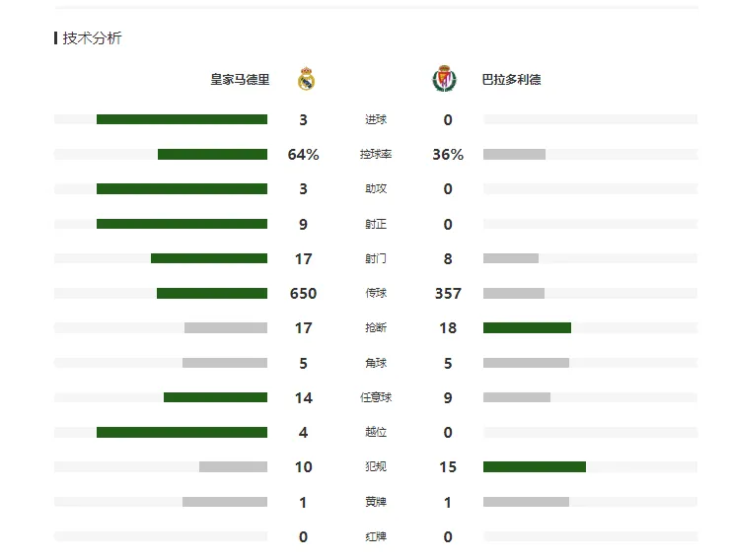
Task: Click the 黄牌 yellow cards label
Action: tap(376, 502)
